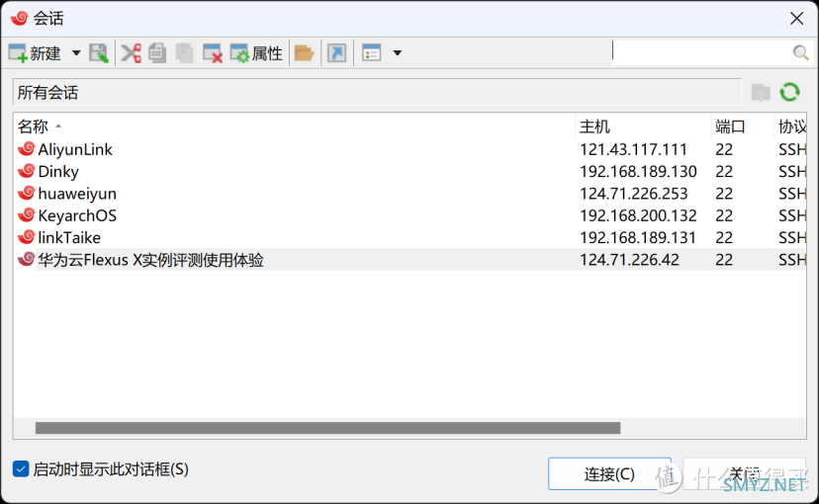Click host cell 124.71.226.42
This screenshot has width=819, height=504.
[629, 259]
